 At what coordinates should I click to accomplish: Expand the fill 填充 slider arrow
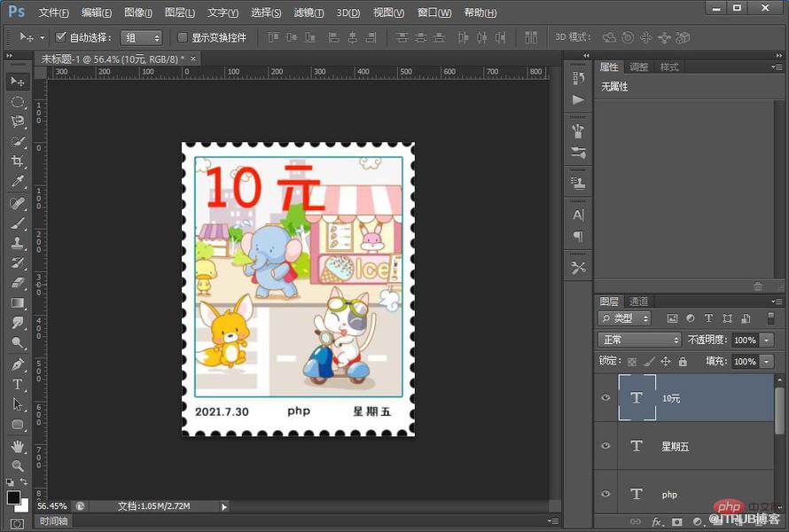766,362
